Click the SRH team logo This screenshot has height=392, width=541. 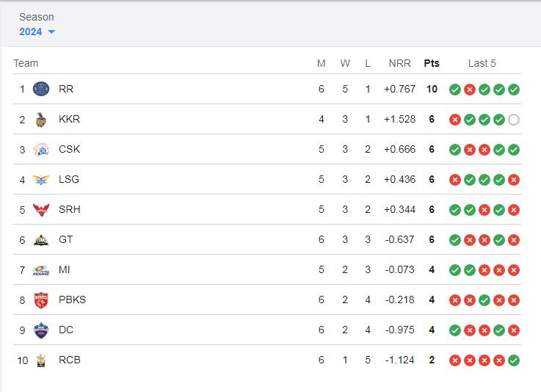(x=41, y=209)
